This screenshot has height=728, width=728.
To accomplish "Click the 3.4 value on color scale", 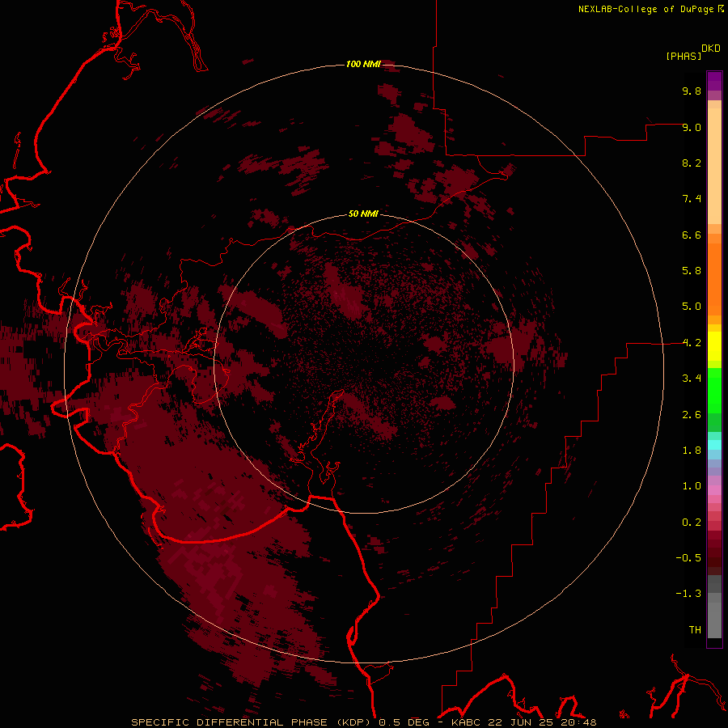I will (x=692, y=379).
